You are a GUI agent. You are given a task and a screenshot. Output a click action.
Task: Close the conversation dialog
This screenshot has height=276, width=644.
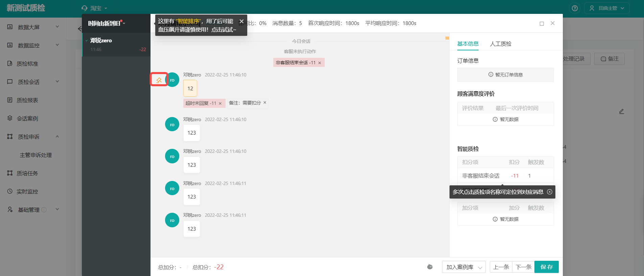click(x=553, y=23)
